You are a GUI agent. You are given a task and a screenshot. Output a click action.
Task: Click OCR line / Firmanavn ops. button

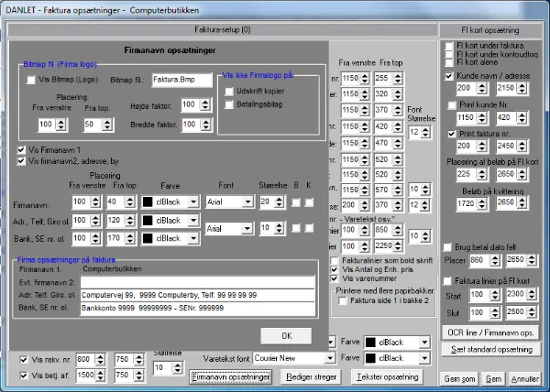click(490, 332)
